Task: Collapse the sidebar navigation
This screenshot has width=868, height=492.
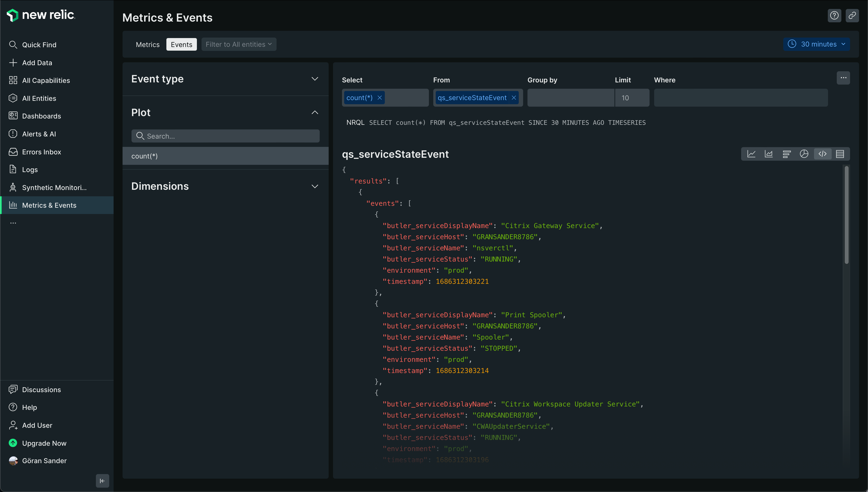Action: point(102,481)
